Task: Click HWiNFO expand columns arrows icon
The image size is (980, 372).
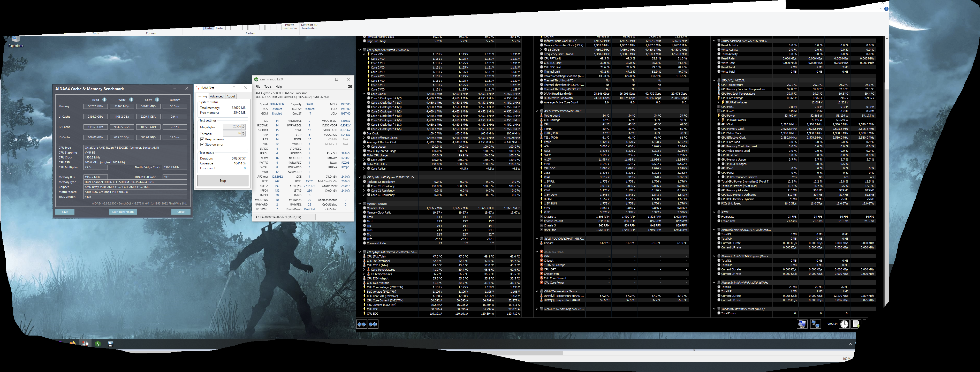Action: [x=361, y=324]
